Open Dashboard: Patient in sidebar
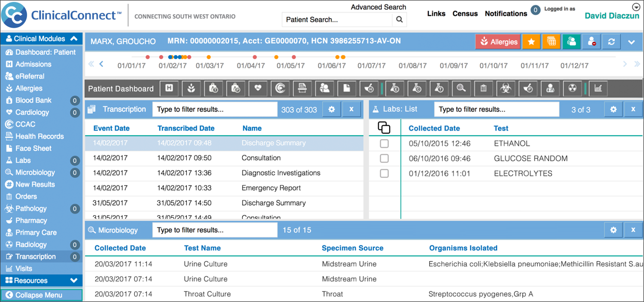This screenshot has width=644, height=302. pyautogui.click(x=41, y=52)
